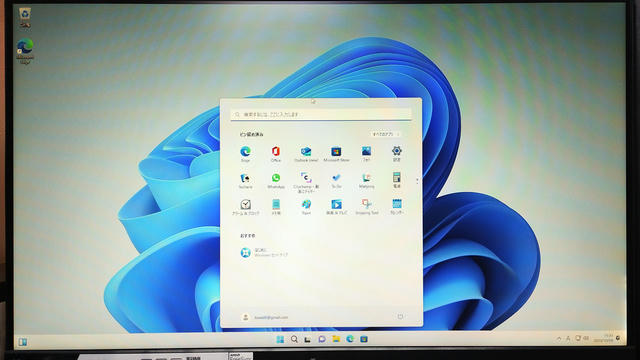Image resolution: width=640 pixels, height=360 pixels.
Task: Open the user account profile
Action: click(x=264, y=317)
